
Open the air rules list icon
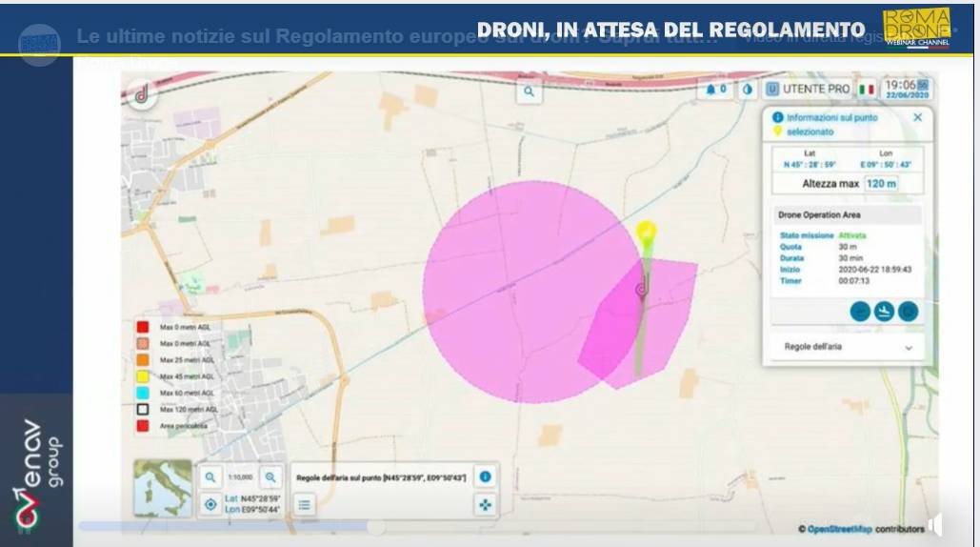coord(304,504)
